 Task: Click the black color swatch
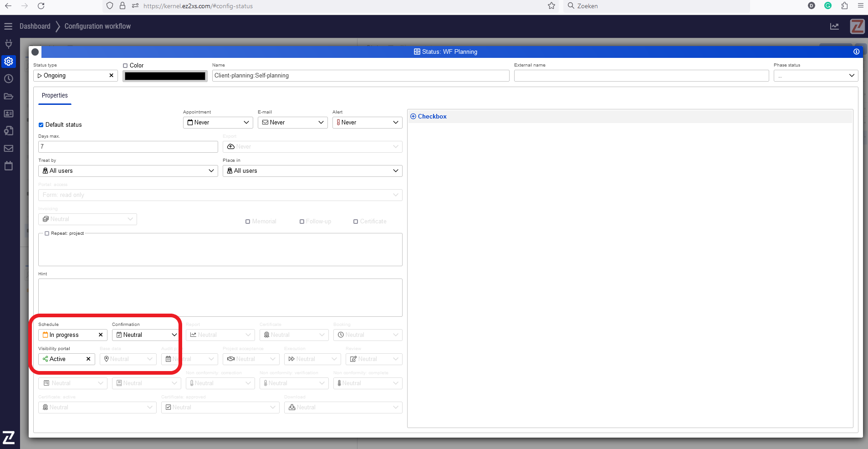(x=165, y=76)
